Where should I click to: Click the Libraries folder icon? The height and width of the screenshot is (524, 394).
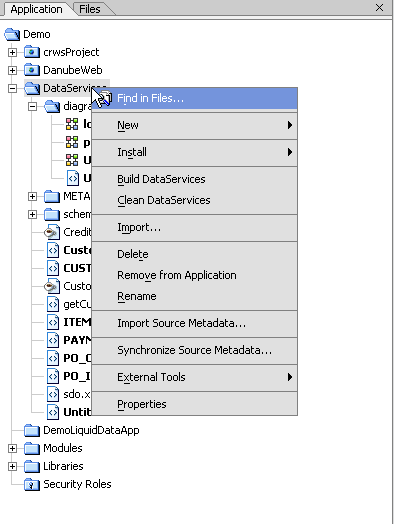point(32,467)
